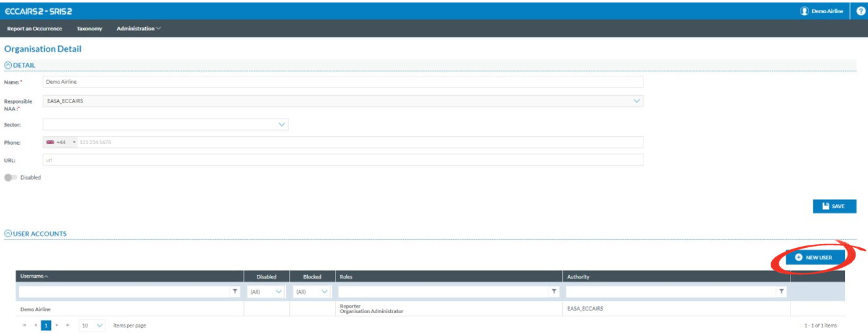
Task: Expand the Administration menu
Action: pyautogui.click(x=138, y=29)
